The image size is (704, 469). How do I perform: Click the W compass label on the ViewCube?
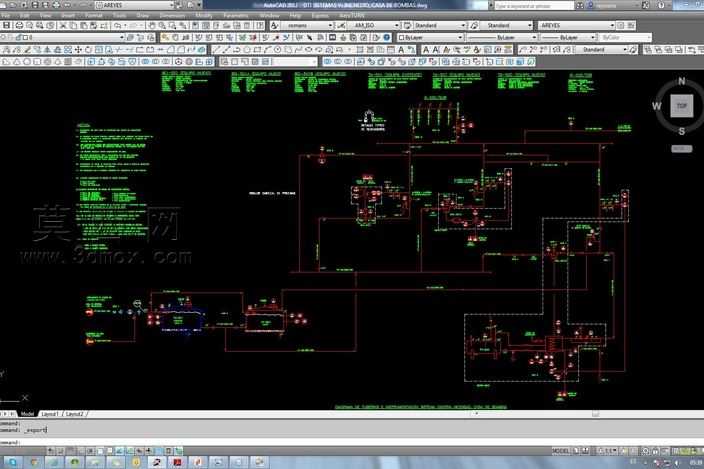pos(656,106)
